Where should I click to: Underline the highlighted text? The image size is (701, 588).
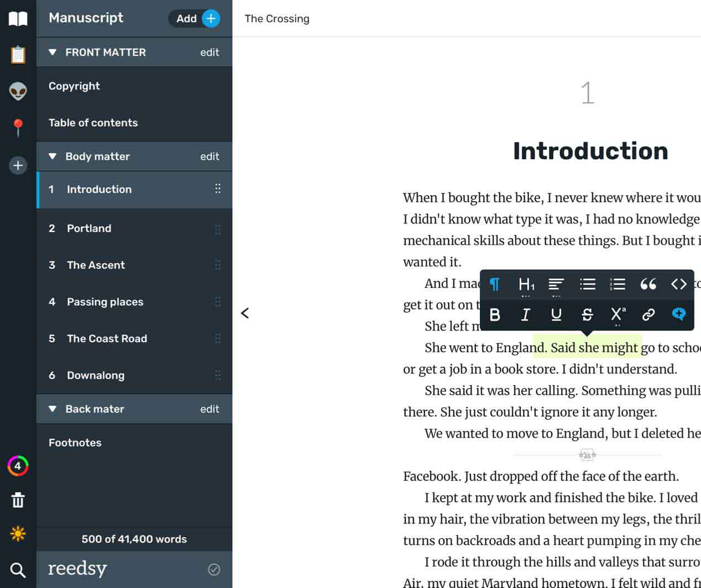pyautogui.click(x=556, y=314)
